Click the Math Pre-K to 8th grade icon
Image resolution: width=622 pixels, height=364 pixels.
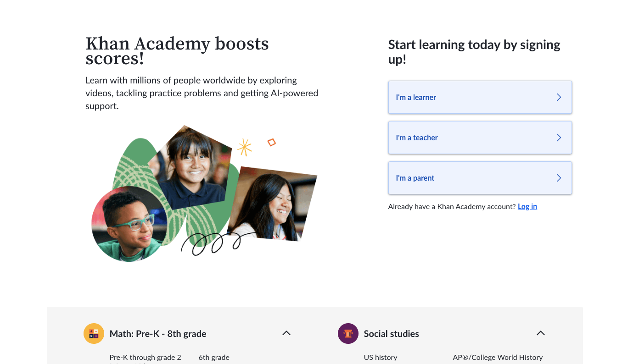[94, 334]
